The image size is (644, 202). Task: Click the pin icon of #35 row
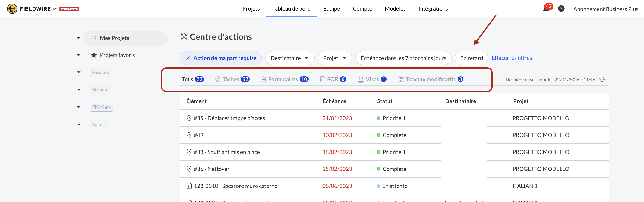pos(189,118)
